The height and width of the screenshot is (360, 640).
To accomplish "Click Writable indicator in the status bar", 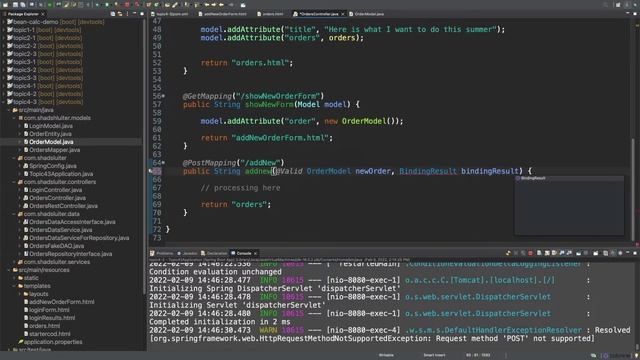I will click(x=386, y=356).
